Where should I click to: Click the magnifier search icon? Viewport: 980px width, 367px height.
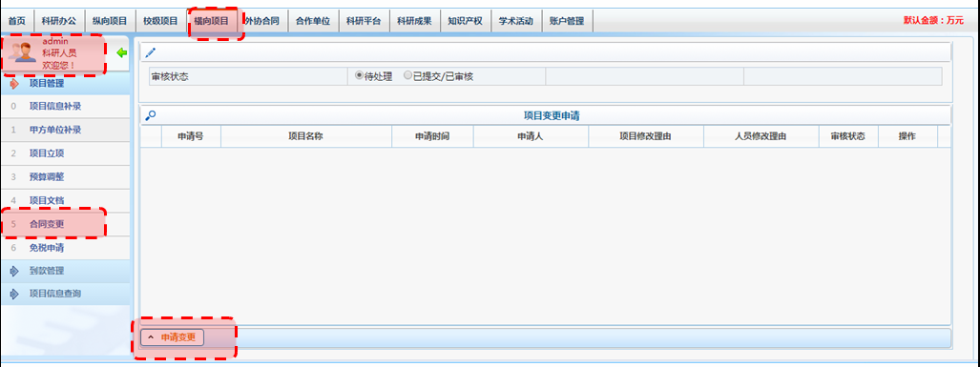point(150,114)
